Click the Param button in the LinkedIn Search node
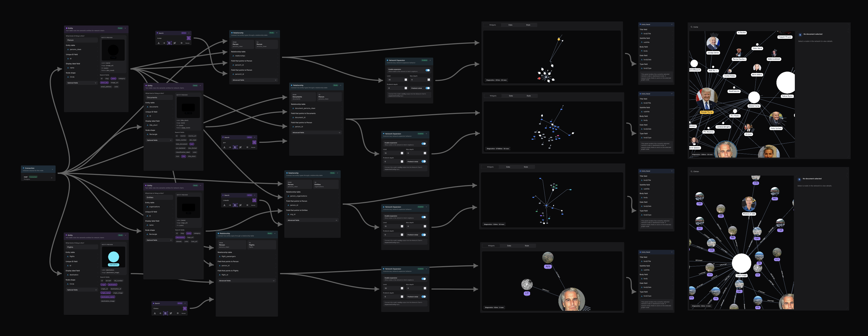 [253, 205]
